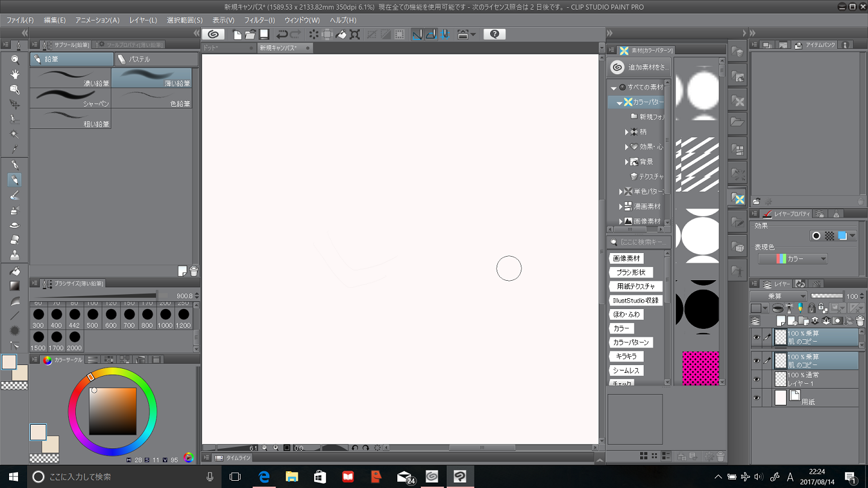Choose the Eyedropper tool
The height and width of the screenshot is (488, 868).
coord(15,149)
